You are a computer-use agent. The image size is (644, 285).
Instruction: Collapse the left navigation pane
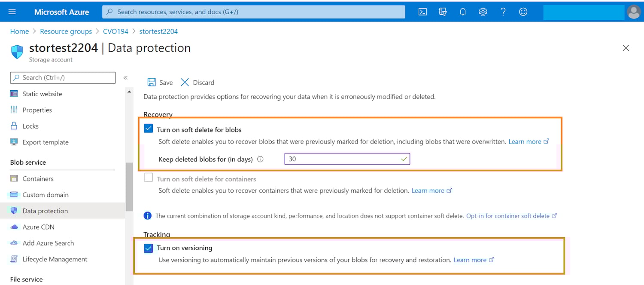pos(126,78)
